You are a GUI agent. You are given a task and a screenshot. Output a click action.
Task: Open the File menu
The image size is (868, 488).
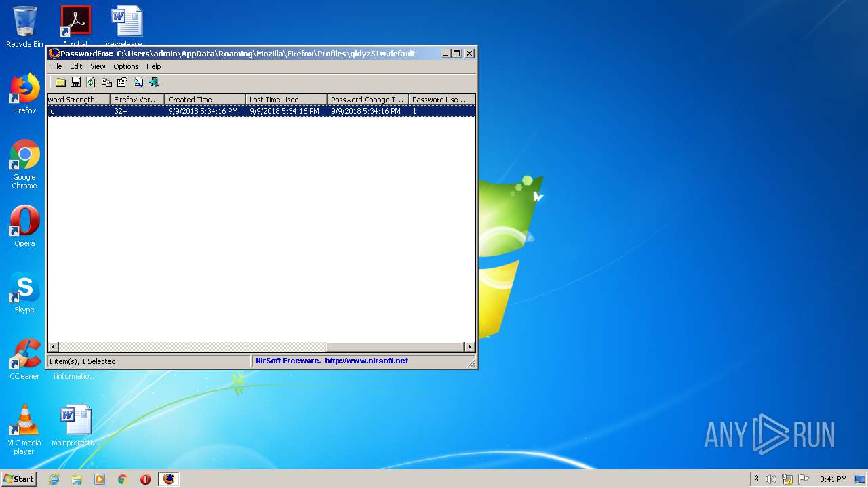[56, 66]
